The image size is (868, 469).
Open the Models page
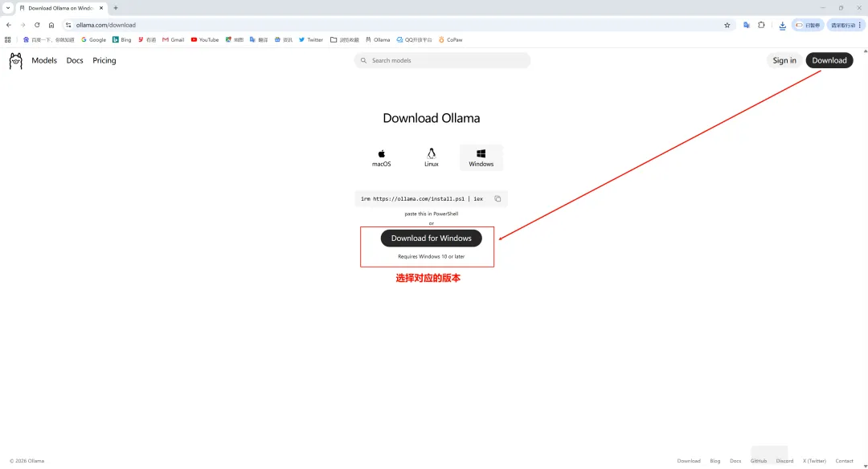44,60
